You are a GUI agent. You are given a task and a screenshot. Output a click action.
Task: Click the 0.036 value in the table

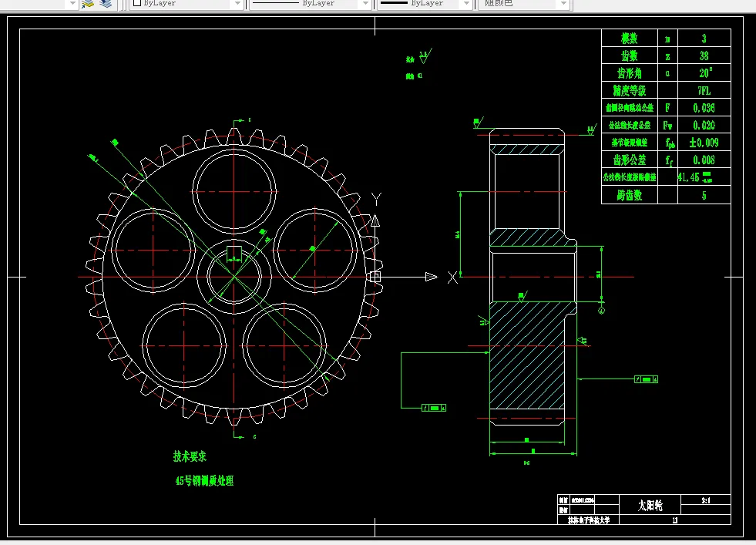704,108
